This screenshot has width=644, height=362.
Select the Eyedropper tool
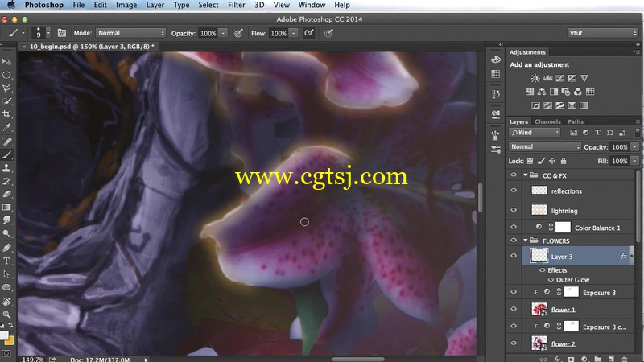[6, 128]
